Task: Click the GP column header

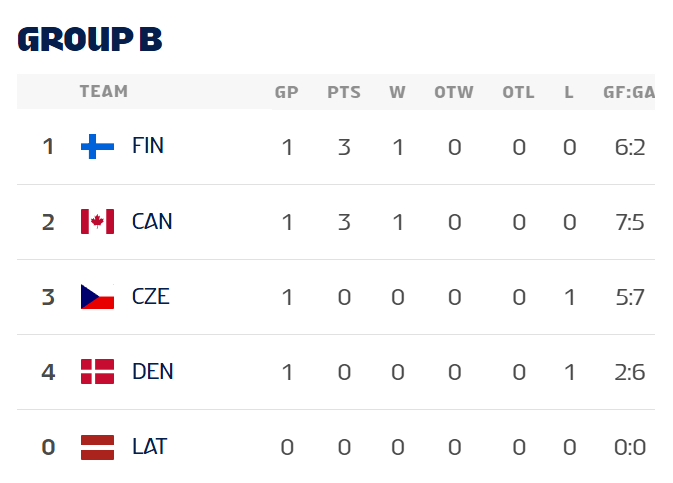Action: pyautogui.click(x=287, y=93)
